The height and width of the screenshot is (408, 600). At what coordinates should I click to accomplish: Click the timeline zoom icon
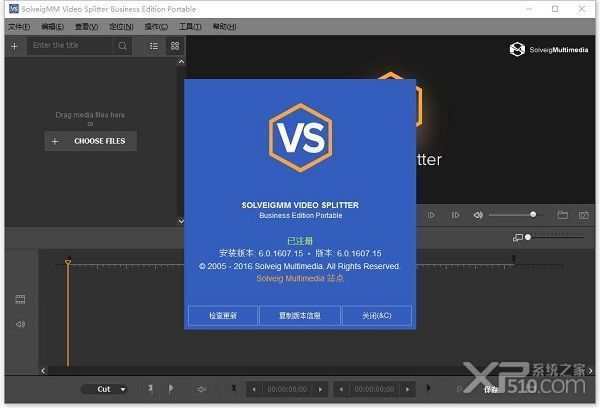click(517, 238)
